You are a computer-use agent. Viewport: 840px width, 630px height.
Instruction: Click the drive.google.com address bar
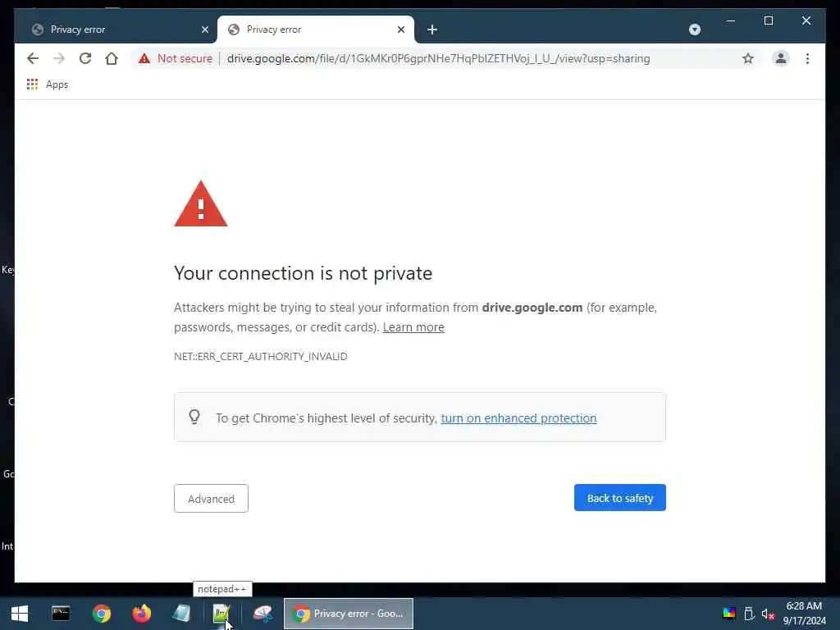438,58
